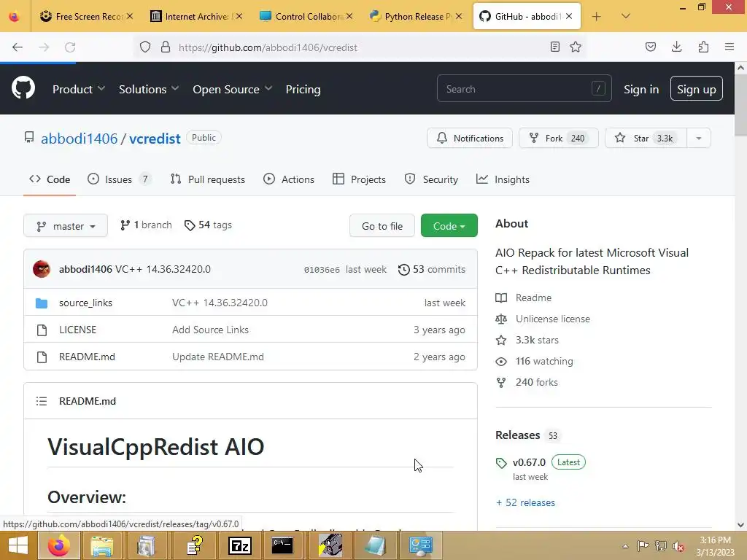Image resolution: width=747 pixels, height=560 pixels.
Task: Expand the Product navigation dropdown
Action: [x=79, y=89]
